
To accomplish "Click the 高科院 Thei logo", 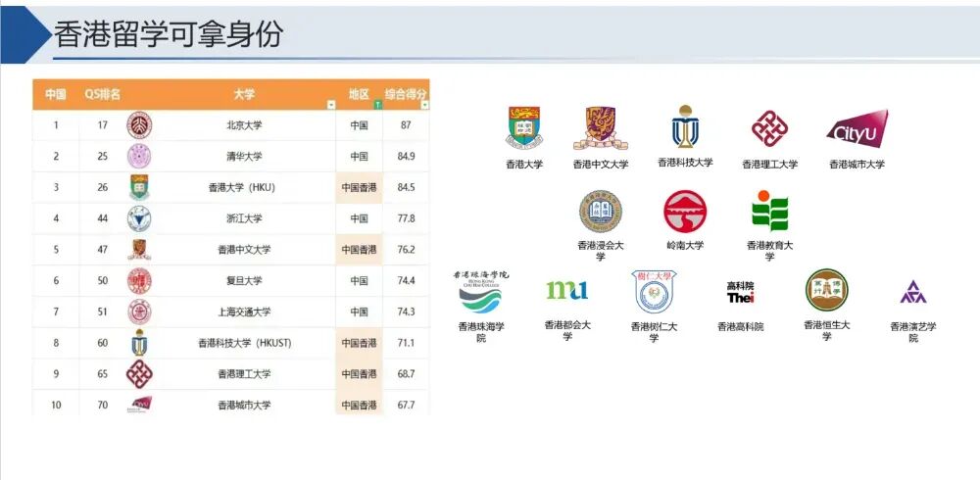I will point(740,292).
